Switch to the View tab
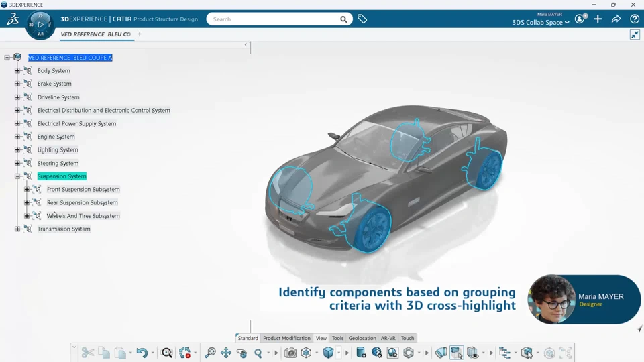644x362 pixels. pyautogui.click(x=321, y=338)
